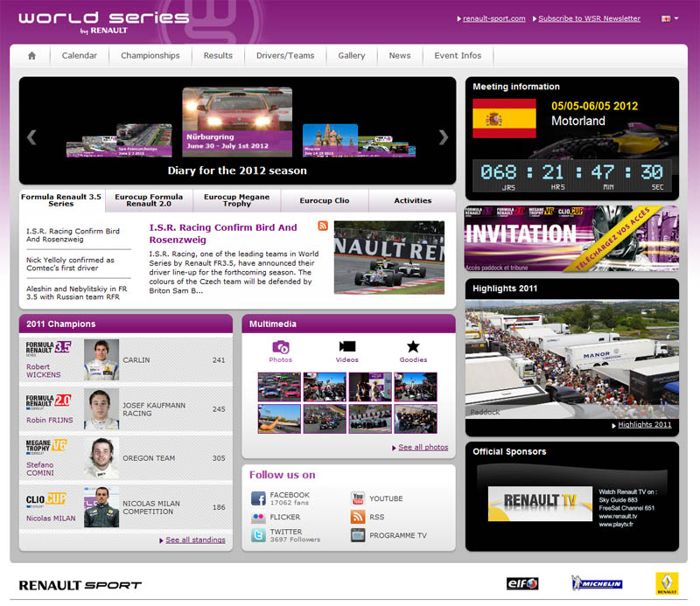Switch to the Eurocup Clio tab
The width and height of the screenshot is (700, 606).
click(325, 201)
